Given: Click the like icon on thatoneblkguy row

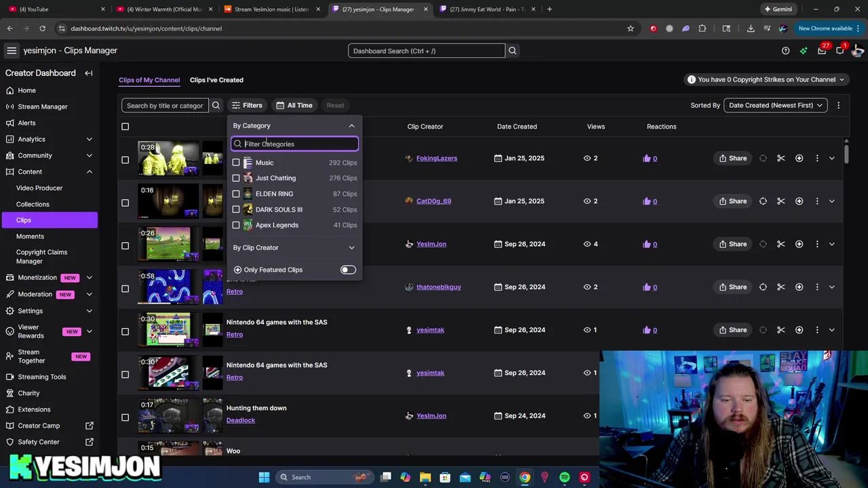Looking at the screenshot, I should (x=646, y=287).
